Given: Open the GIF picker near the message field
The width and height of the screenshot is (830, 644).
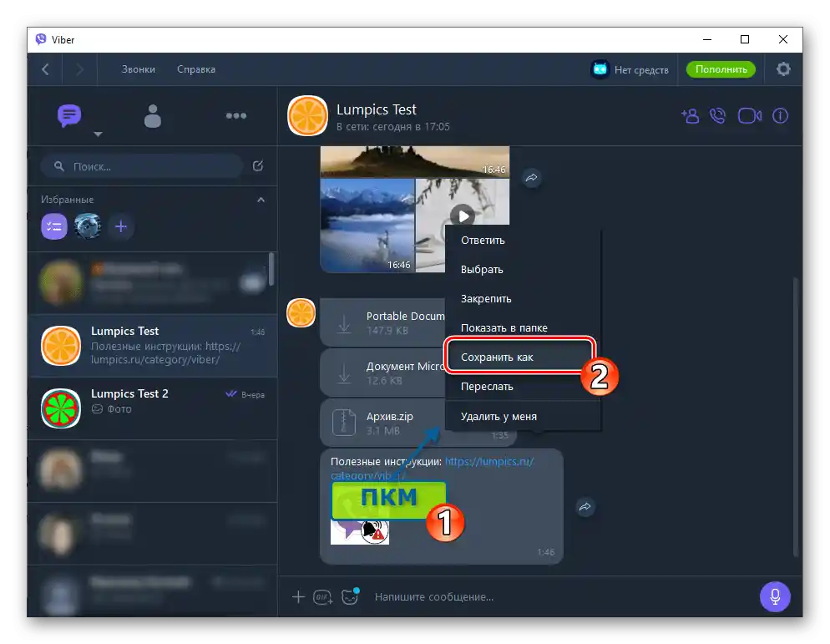Looking at the screenshot, I should [x=322, y=597].
